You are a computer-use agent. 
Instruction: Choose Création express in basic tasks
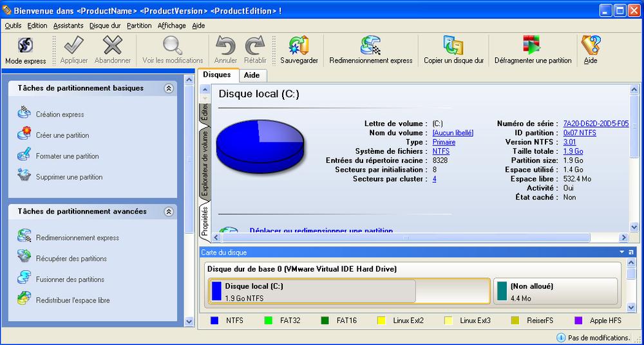click(x=60, y=115)
